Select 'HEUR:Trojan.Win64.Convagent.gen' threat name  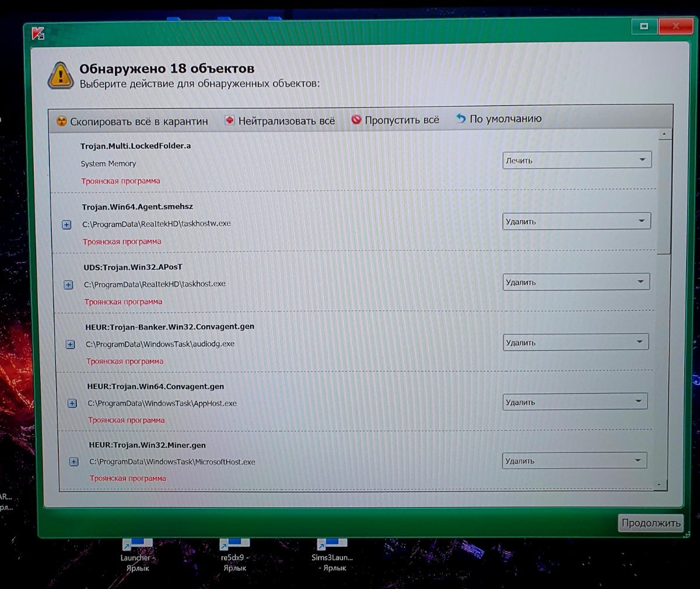pos(156,386)
